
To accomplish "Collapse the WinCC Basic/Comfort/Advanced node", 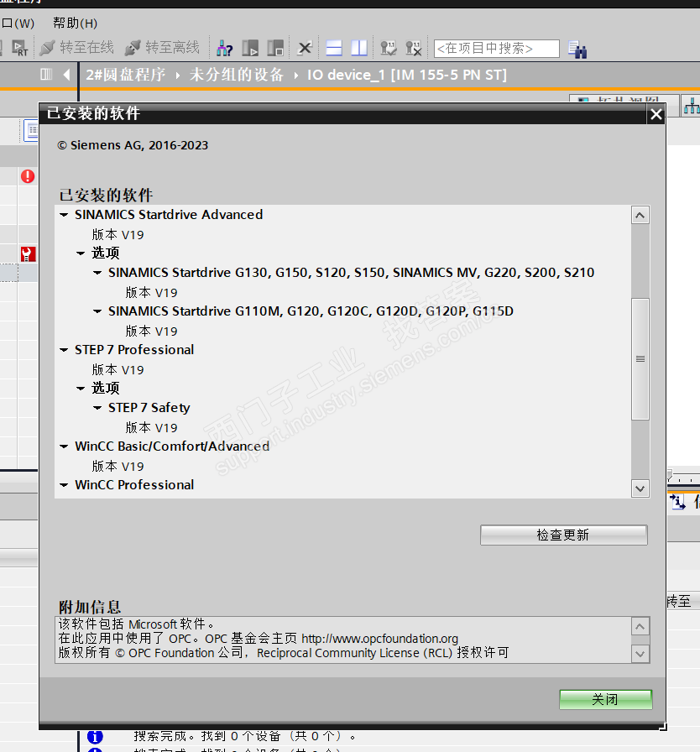I will click(64, 446).
